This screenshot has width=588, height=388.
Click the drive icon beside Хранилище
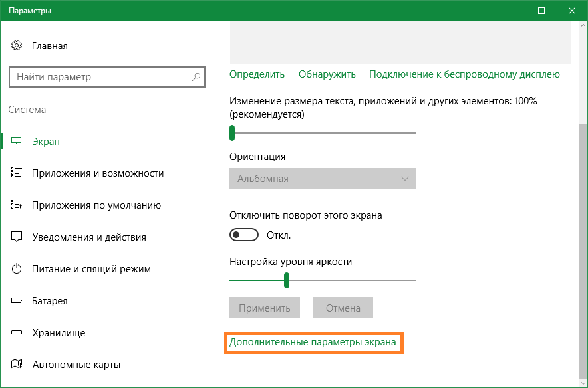pos(17,333)
